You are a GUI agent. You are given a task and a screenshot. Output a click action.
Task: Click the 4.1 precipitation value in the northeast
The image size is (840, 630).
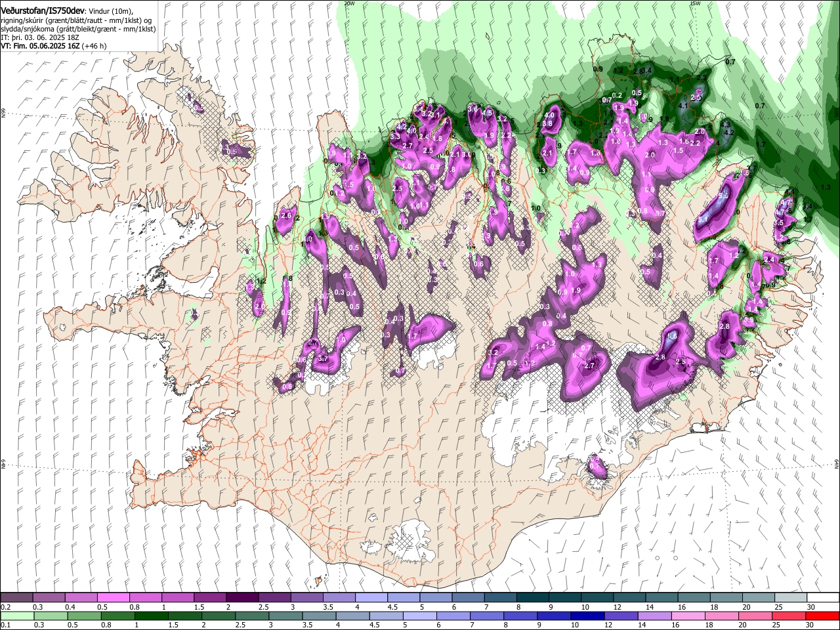tap(683, 106)
